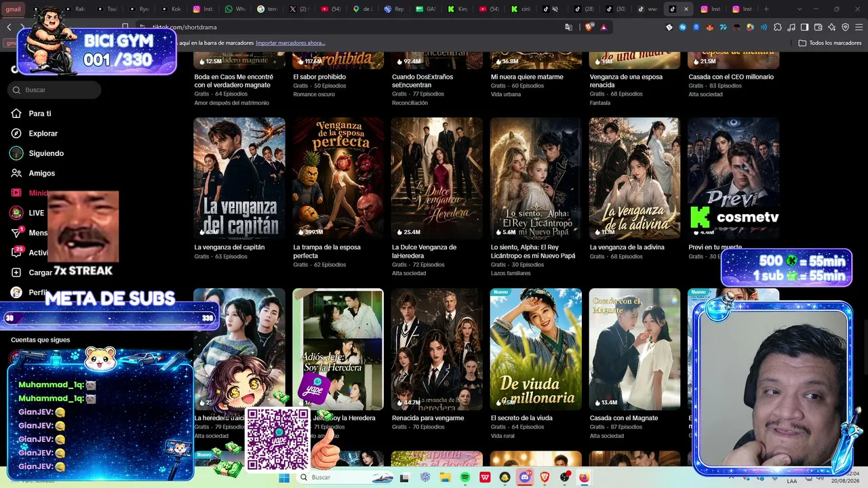Open the Perfil avatar icon

pyautogui.click(x=16, y=292)
